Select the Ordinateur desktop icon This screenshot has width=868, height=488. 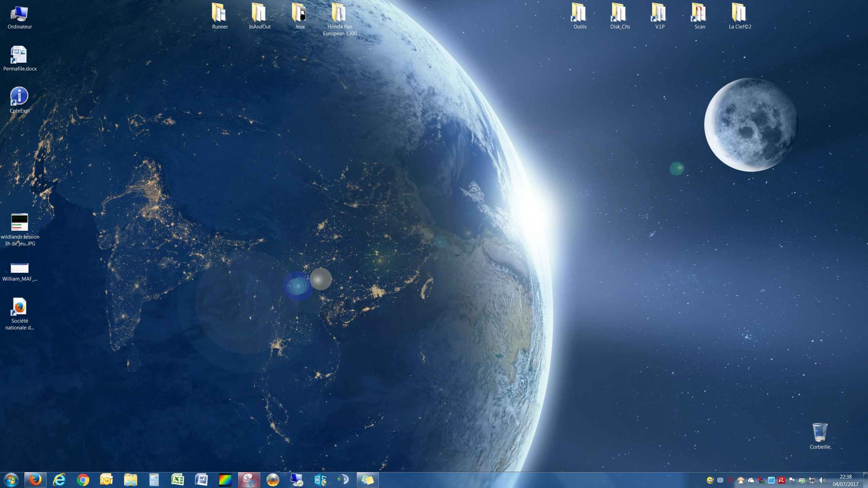[x=20, y=18]
